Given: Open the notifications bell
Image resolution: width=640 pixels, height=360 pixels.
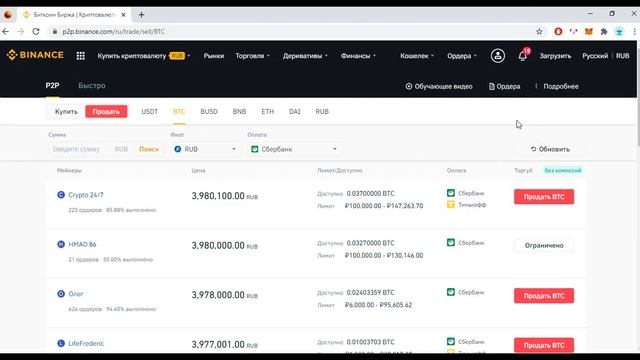Looking at the screenshot, I should coord(522,56).
